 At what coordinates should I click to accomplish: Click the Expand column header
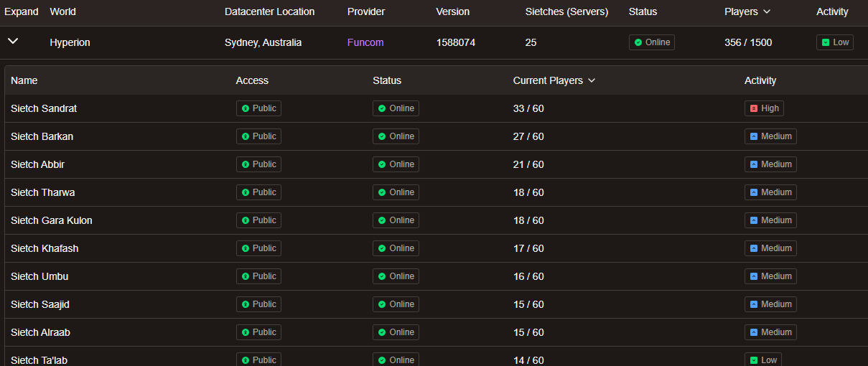pos(22,11)
